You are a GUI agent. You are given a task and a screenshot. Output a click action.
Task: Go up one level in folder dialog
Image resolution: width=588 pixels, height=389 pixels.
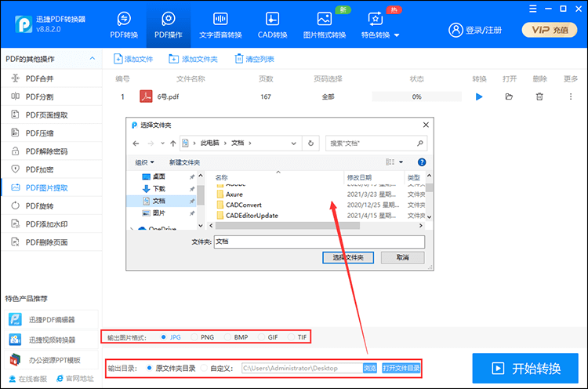point(173,144)
